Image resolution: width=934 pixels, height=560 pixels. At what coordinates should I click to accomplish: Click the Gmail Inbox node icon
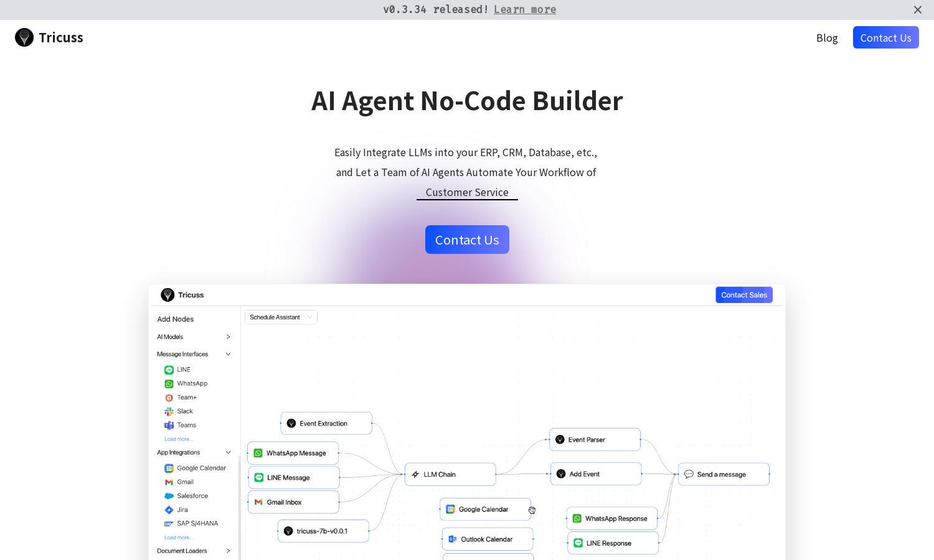[x=258, y=502]
